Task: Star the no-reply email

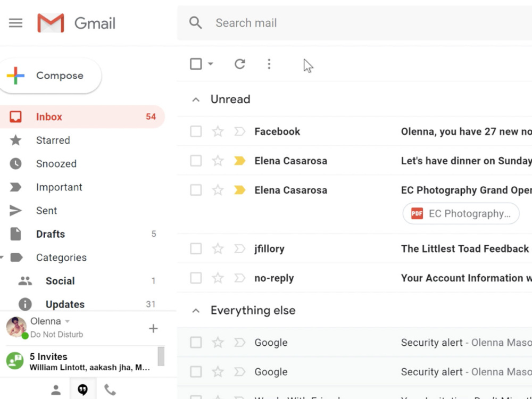Action: coord(218,278)
